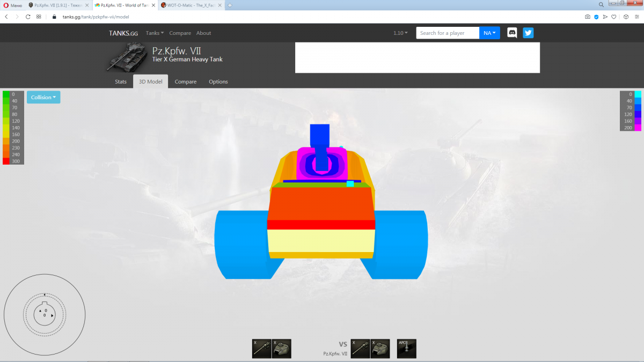Viewport: 644px width, 362px height.
Task: Click the tank's gun module icon left of VS
Action: (262, 348)
